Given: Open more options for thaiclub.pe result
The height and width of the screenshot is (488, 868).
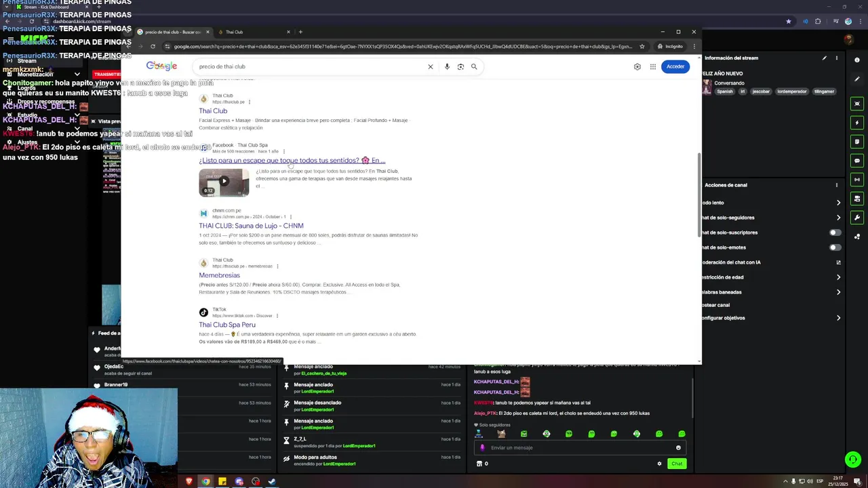Looking at the screenshot, I should tap(250, 102).
